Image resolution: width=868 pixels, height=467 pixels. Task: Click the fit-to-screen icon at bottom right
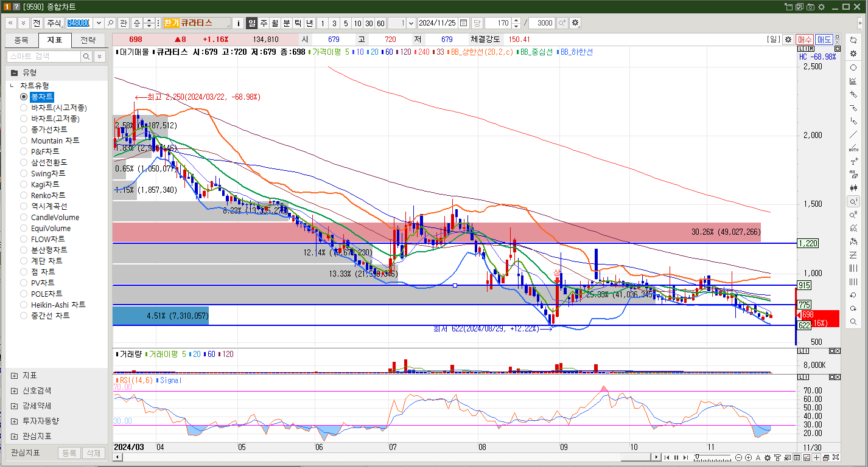[x=836, y=457]
